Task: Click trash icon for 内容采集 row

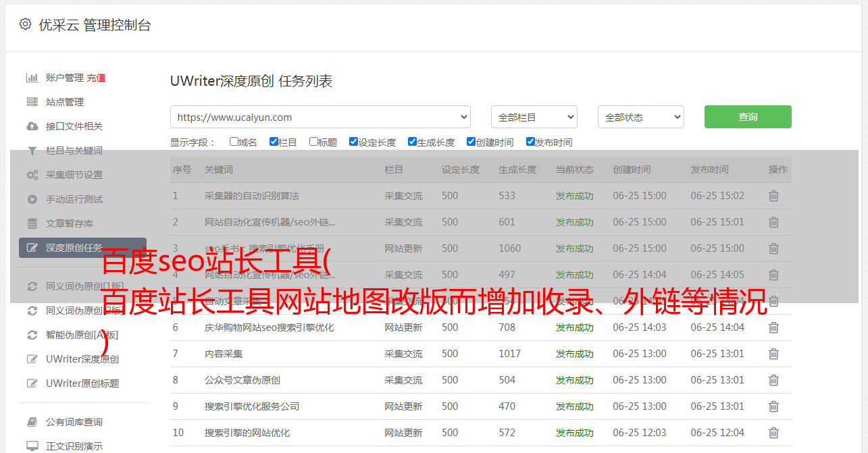Action: pos(773,354)
